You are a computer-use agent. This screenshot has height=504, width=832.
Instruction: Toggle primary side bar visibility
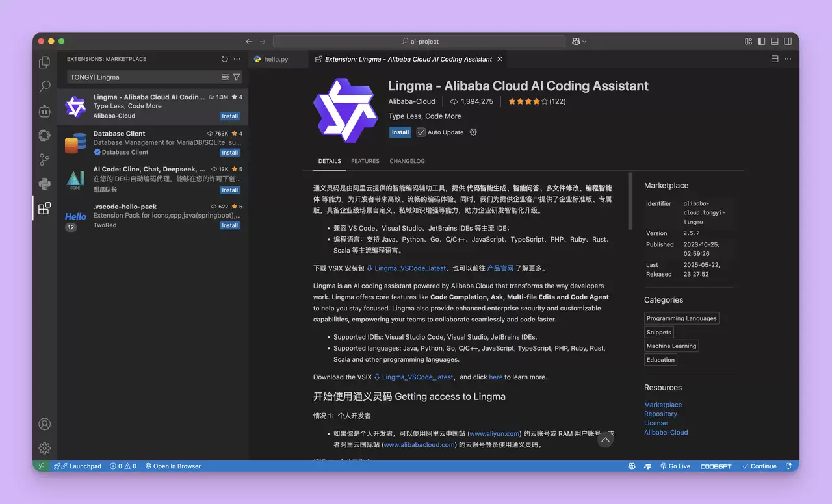[x=761, y=42]
